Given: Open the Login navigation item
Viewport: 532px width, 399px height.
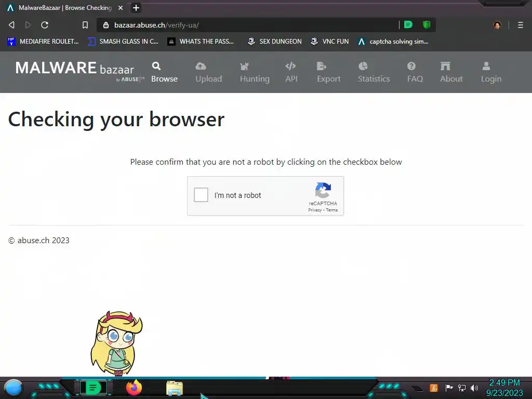Looking at the screenshot, I should click(491, 72).
